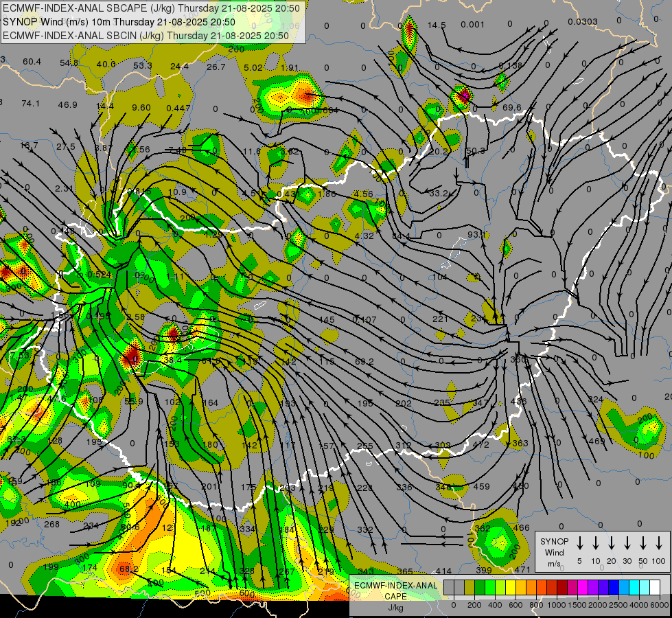Click the SYNOP wind arrow for 30 m/s
This screenshot has width=672, height=618.
click(627, 543)
